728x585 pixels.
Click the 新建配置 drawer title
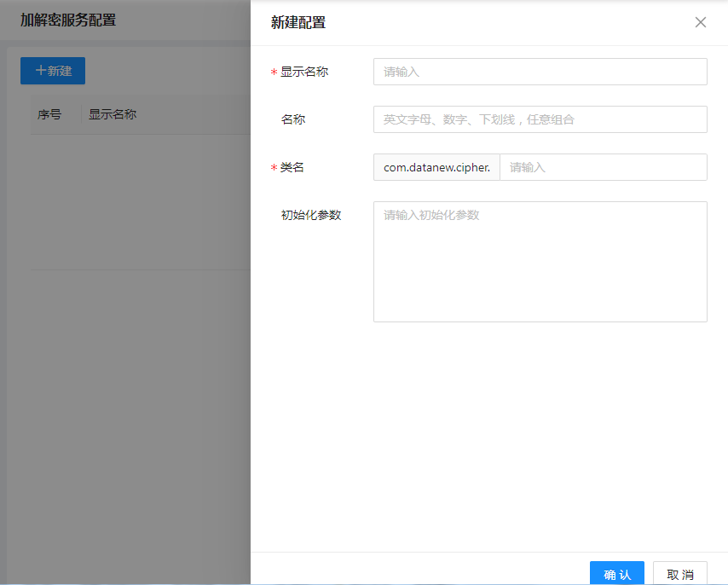pyautogui.click(x=298, y=23)
